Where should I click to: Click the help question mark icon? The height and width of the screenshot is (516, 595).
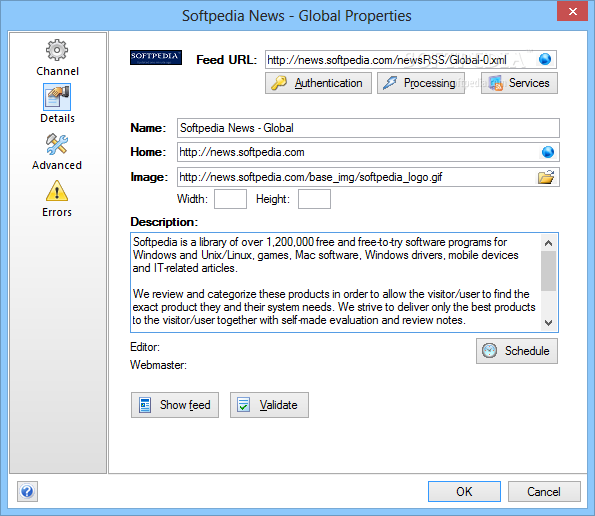27,492
